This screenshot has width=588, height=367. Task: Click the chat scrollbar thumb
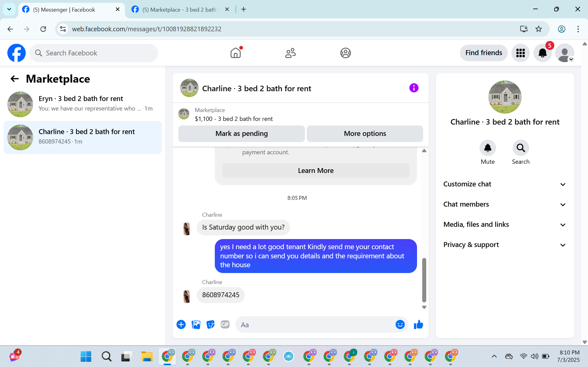point(424,280)
